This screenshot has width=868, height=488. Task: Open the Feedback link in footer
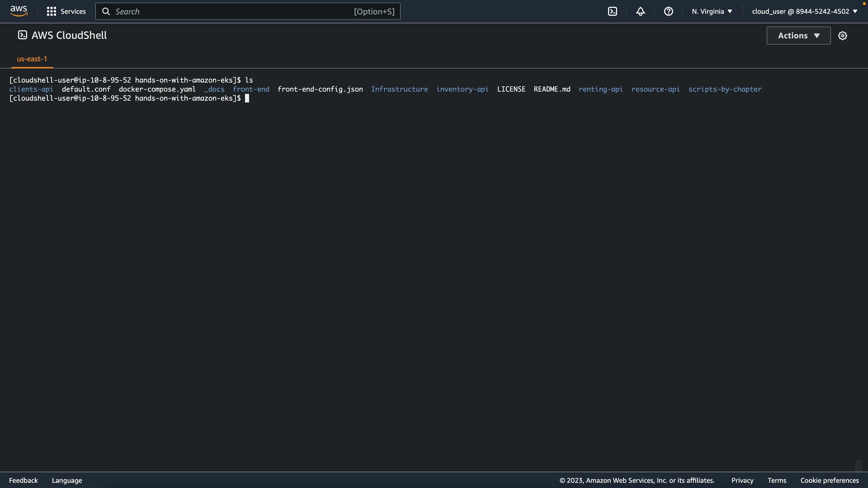(x=24, y=480)
